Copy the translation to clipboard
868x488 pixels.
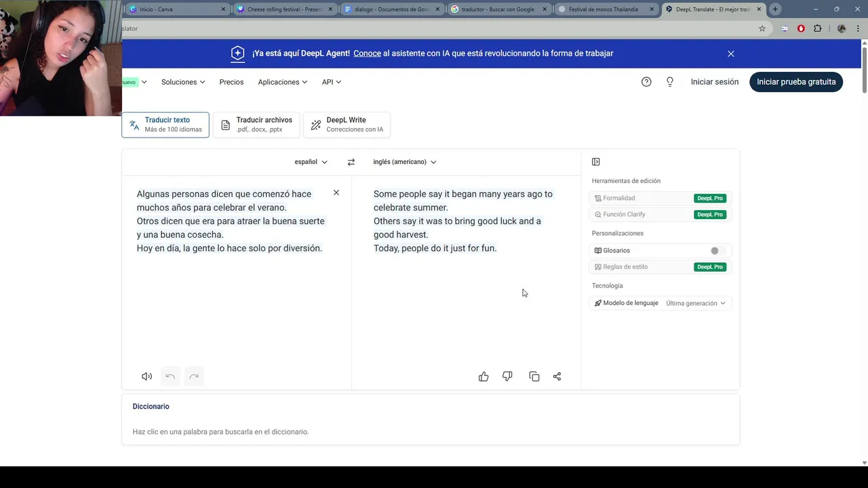tap(534, 377)
